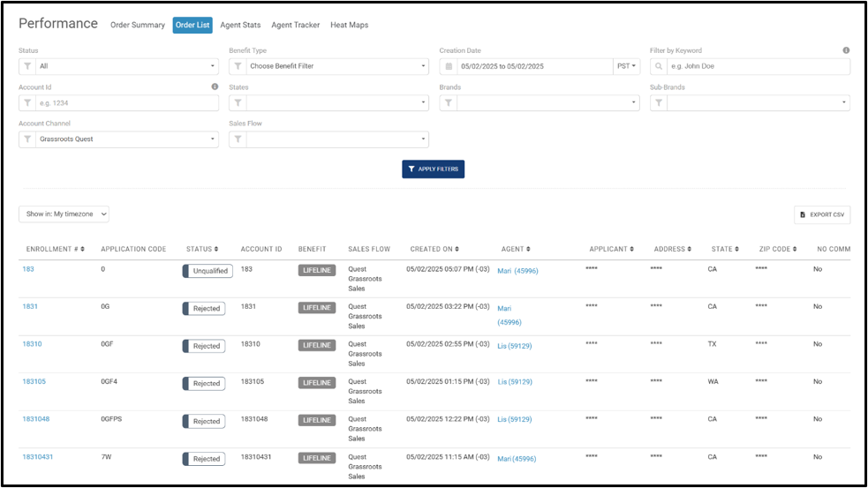Image resolution: width=868 pixels, height=488 pixels.
Task: Open the Heat Maps tab
Action: click(350, 25)
